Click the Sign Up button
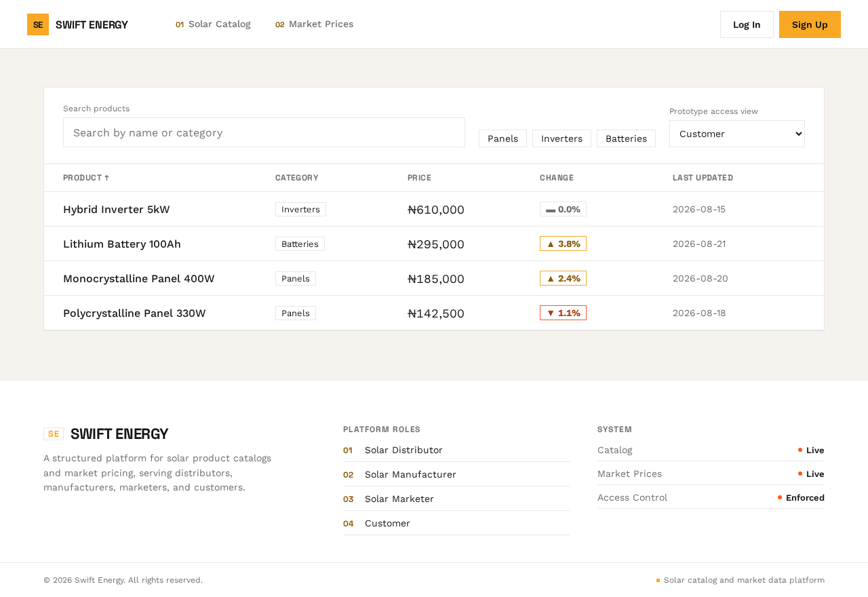This screenshot has width=868, height=597. coord(810,24)
